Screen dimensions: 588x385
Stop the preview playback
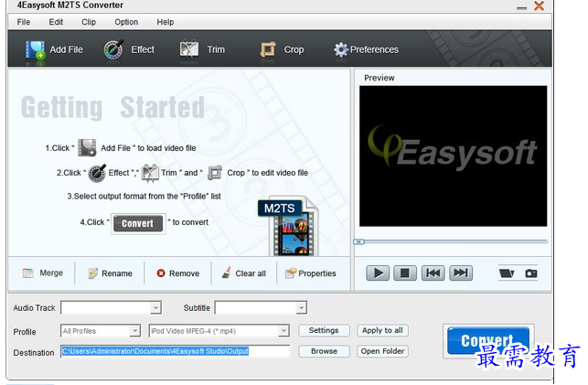point(405,273)
